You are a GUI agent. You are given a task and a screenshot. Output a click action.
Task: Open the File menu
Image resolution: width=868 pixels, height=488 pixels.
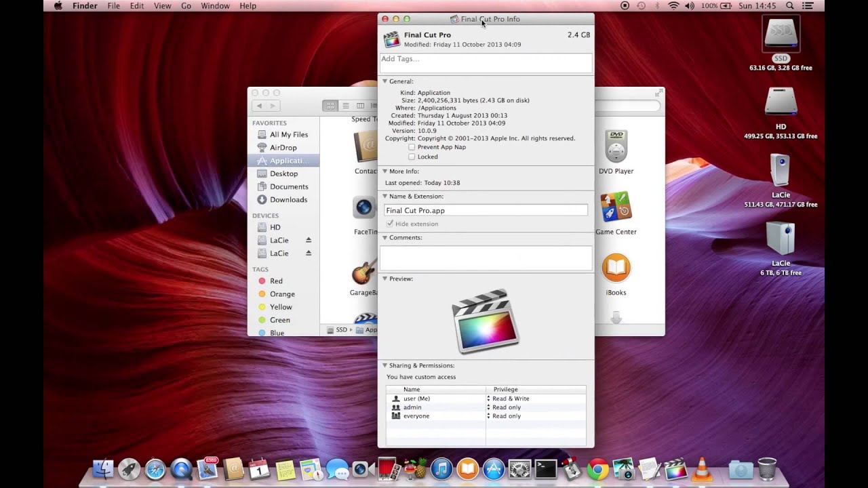click(113, 6)
